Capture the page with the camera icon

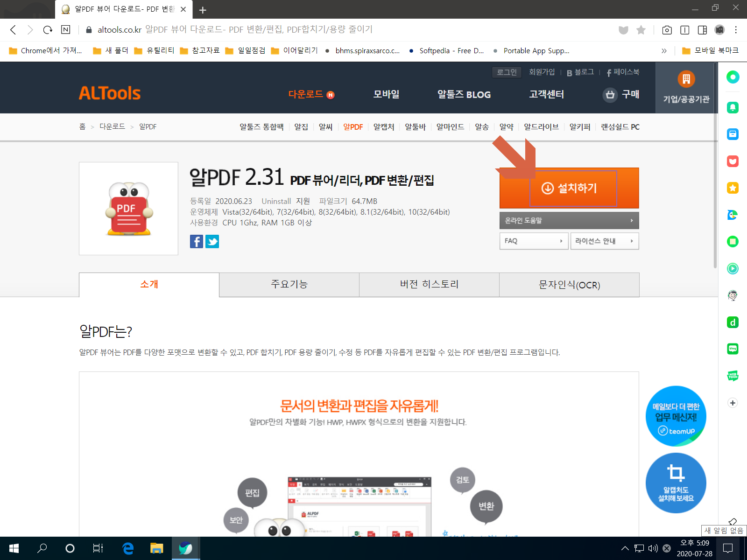click(667, 30)
